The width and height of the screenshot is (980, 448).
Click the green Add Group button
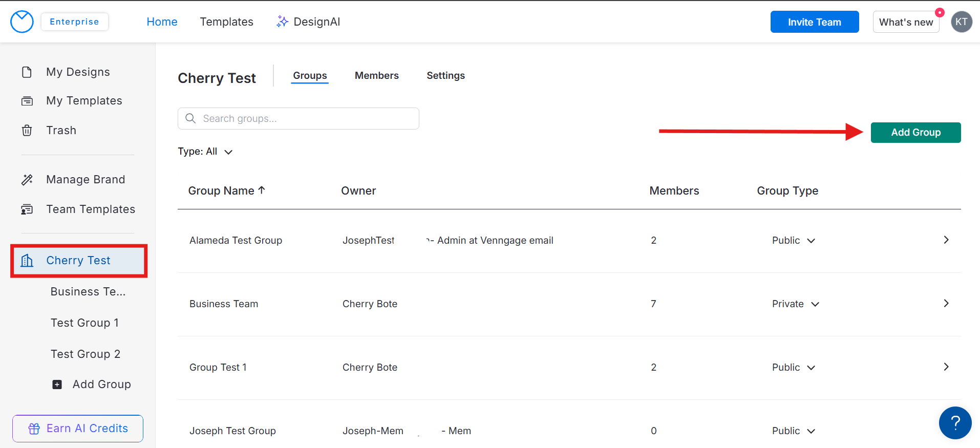point(916,133)
